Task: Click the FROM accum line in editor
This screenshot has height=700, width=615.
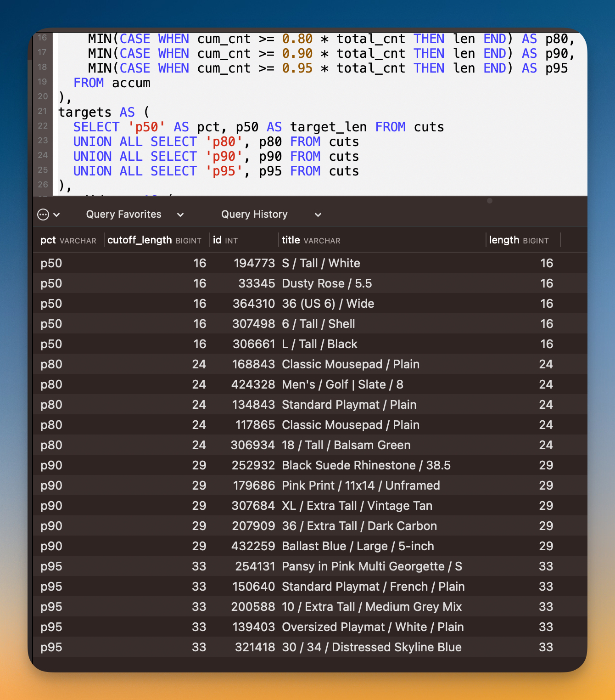Action: coord(112,83)
